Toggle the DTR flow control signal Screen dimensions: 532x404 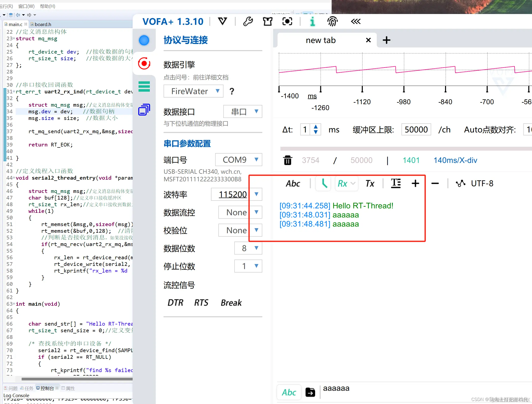[175, 303]
